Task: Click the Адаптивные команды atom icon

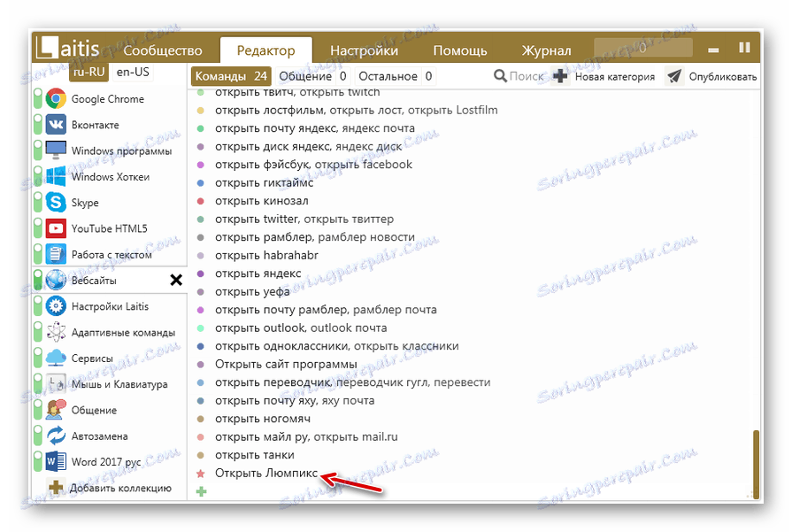Action: pos(56,332)
